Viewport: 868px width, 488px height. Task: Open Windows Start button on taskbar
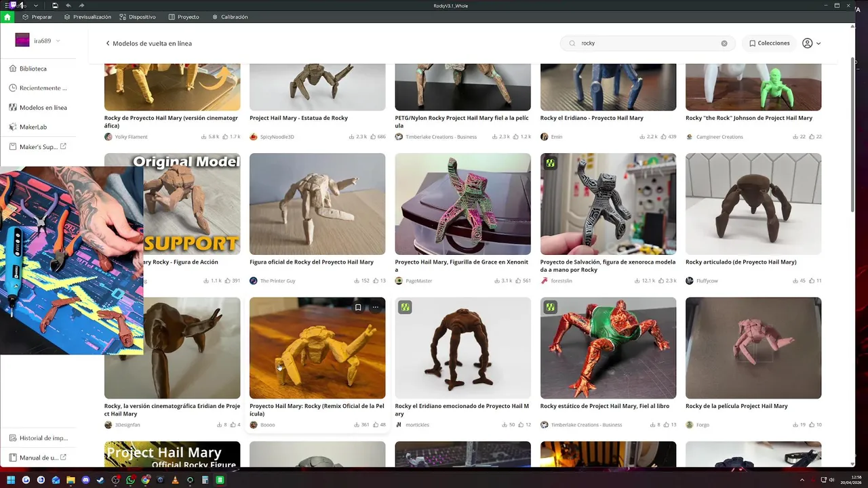pyautogui.click(x=11, y=480)
